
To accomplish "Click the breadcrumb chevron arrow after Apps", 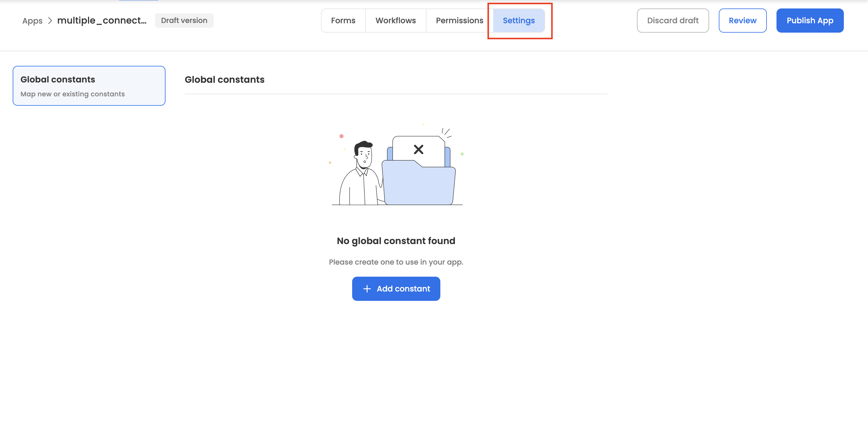I will (x=50, y=21).
